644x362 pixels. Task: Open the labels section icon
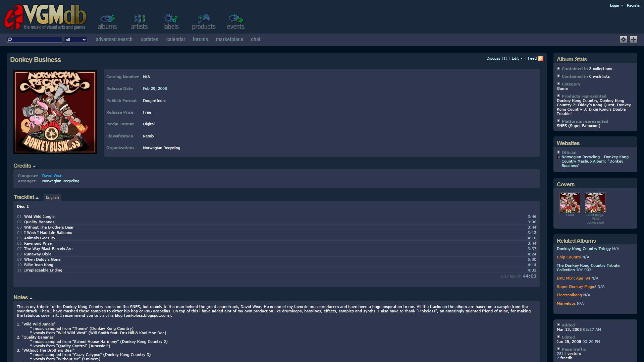tap(171, 22)
